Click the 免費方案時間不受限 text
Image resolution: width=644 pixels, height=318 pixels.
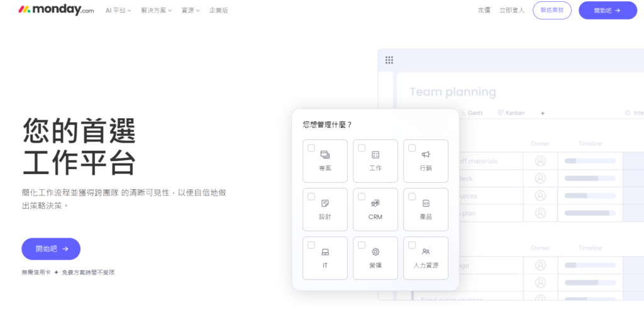[88, 273]
